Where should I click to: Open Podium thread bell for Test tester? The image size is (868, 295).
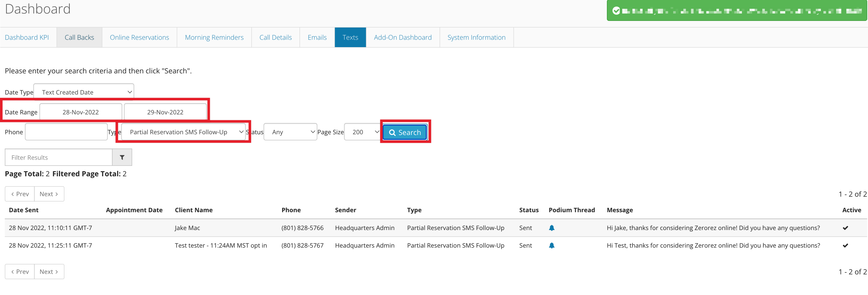tap(552, 245)
